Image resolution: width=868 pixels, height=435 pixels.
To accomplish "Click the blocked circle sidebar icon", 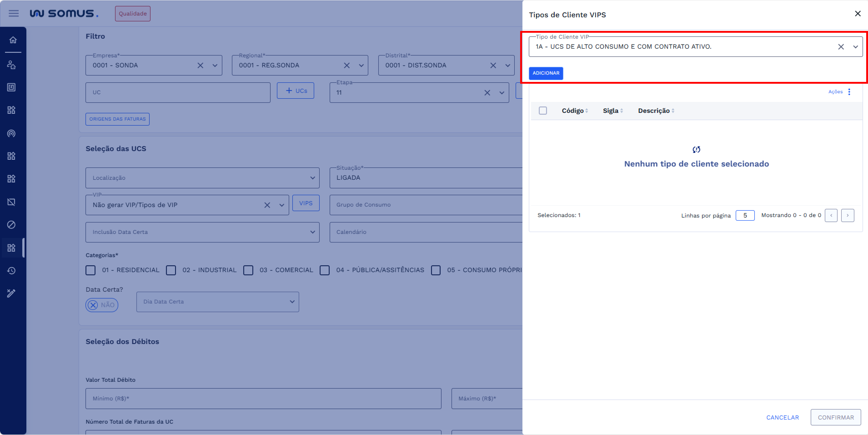I will [x=11, y=225].
